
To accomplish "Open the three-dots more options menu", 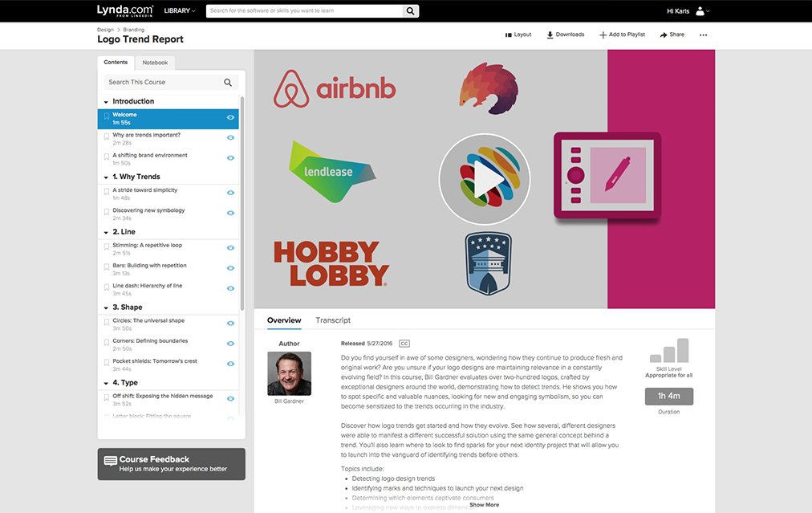I will [703, 35].
